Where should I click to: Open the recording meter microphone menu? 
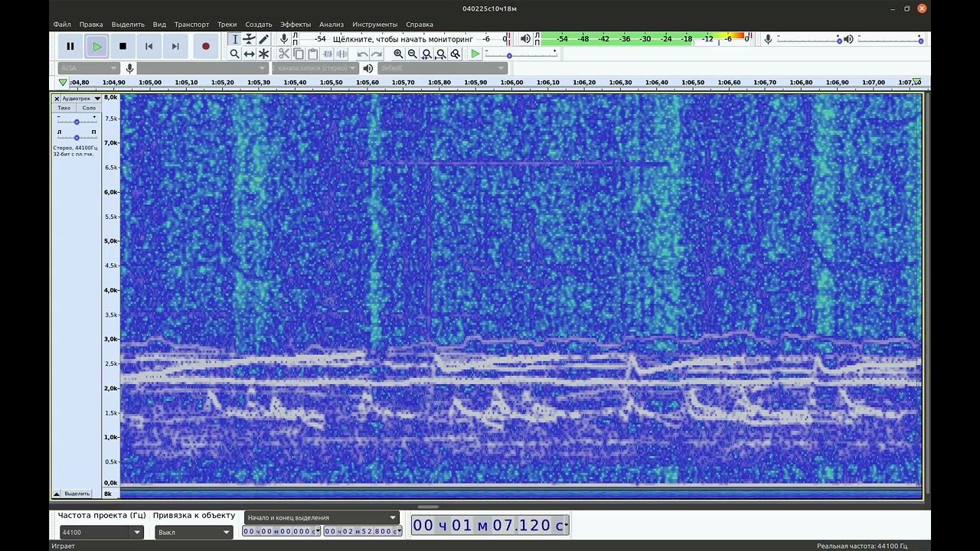tap(284, 39)
